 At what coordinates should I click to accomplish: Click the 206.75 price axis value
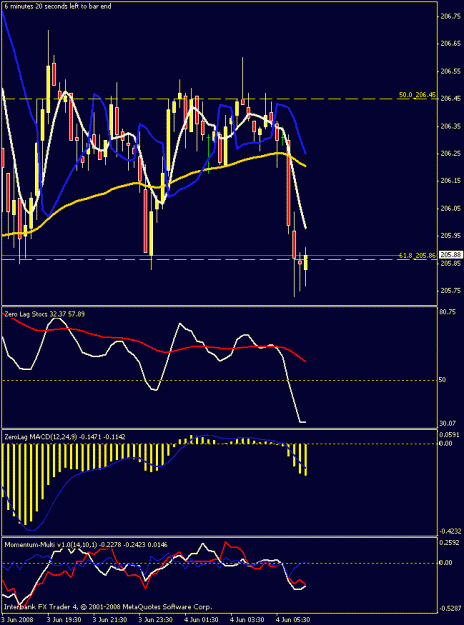pyautogui.click(x=450, y=16)
